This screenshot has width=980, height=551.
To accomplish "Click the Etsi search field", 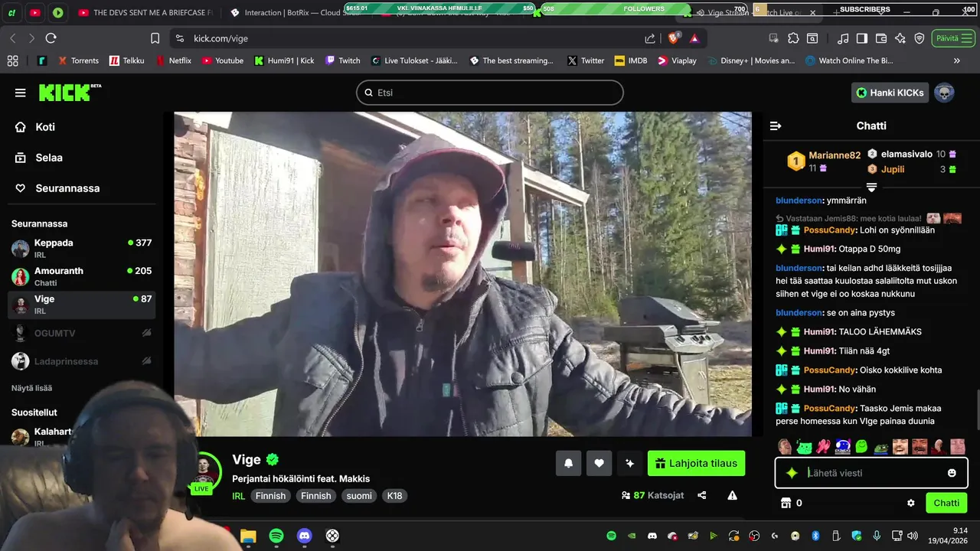I will point(490,93).
